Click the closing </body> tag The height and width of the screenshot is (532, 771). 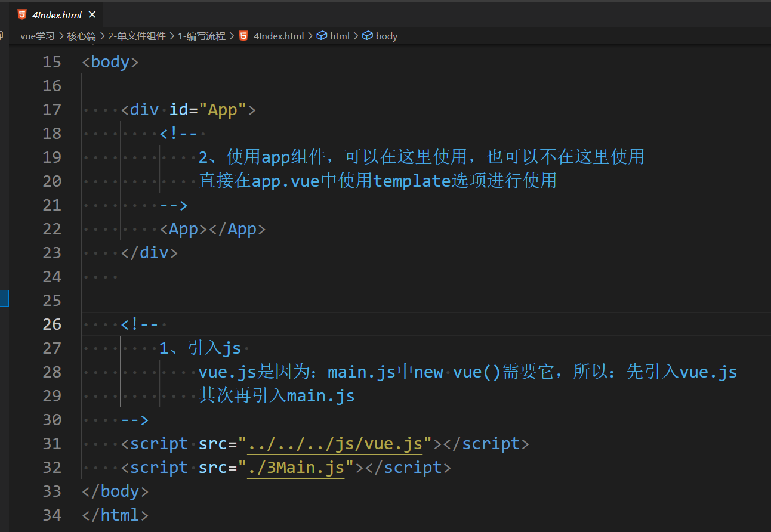[x=115, y=491]
